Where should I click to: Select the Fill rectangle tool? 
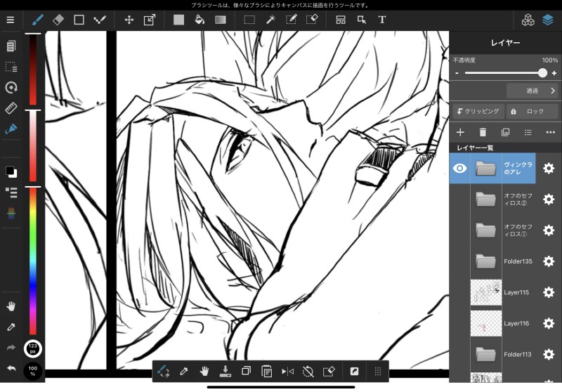[x=178, y=20]
